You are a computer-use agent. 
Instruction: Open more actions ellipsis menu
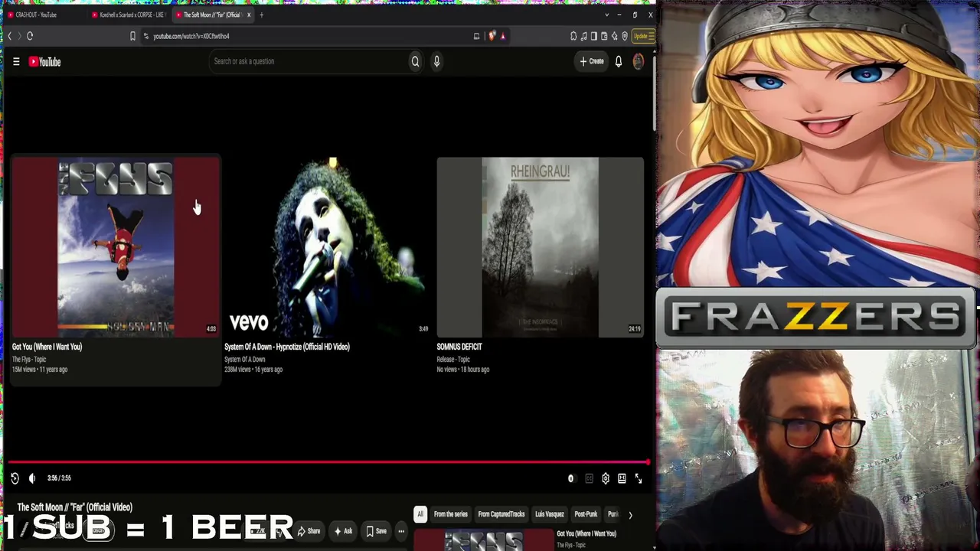[401, 531]
